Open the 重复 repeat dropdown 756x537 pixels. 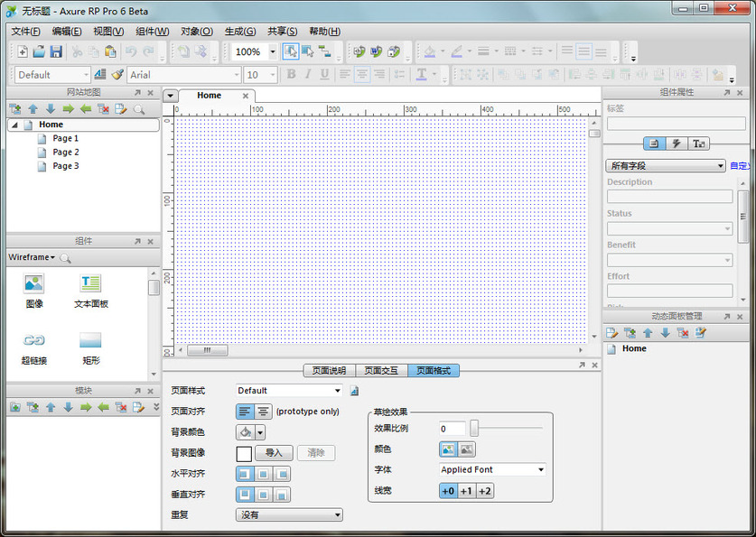289,514
